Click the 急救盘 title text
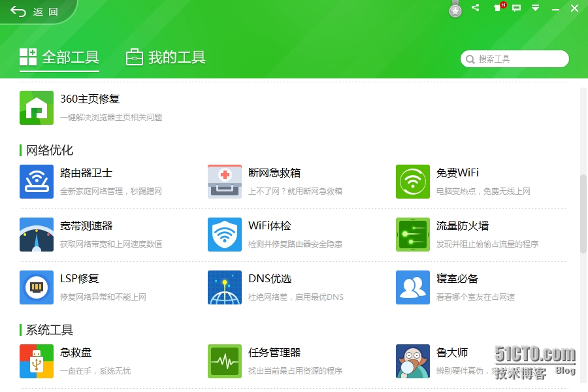Viewport: 588px width, 392px height. pos(76,353)
